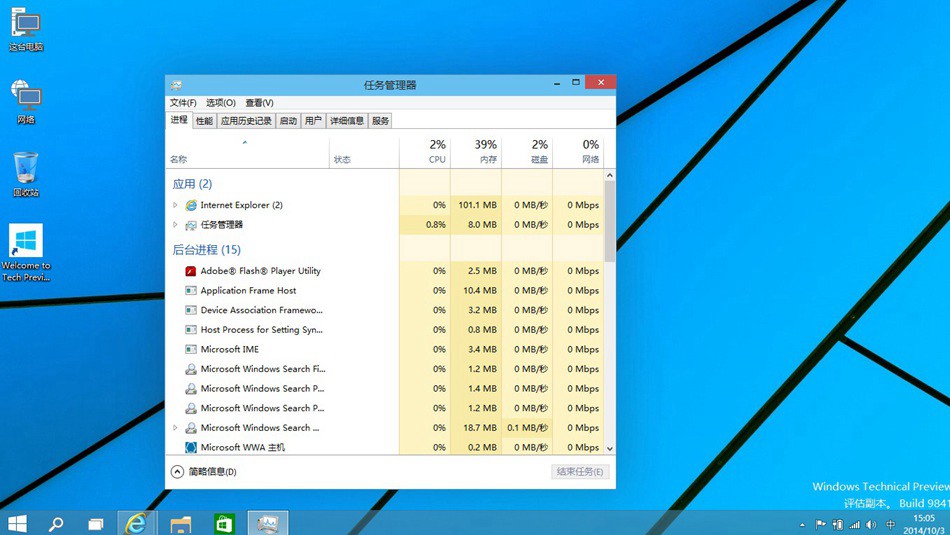Click the 0.8% CPU value
950x535 pixels.
coord(436,225)
